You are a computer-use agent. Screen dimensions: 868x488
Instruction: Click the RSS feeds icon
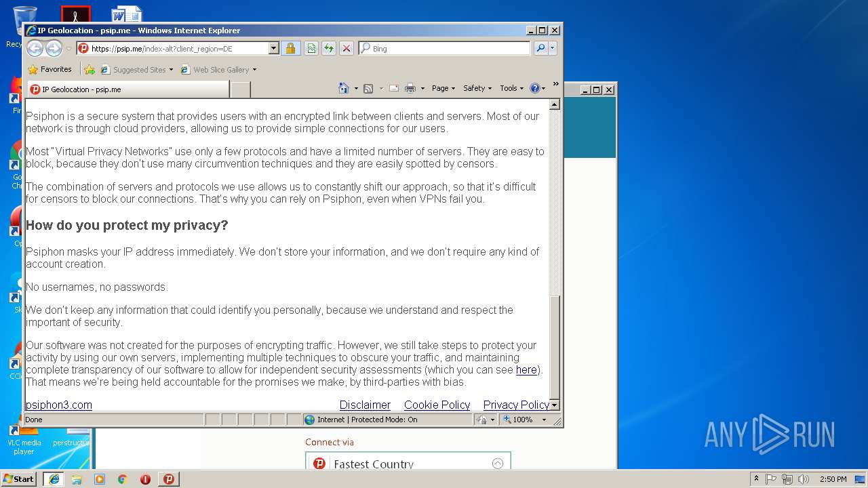click(368, 88)
